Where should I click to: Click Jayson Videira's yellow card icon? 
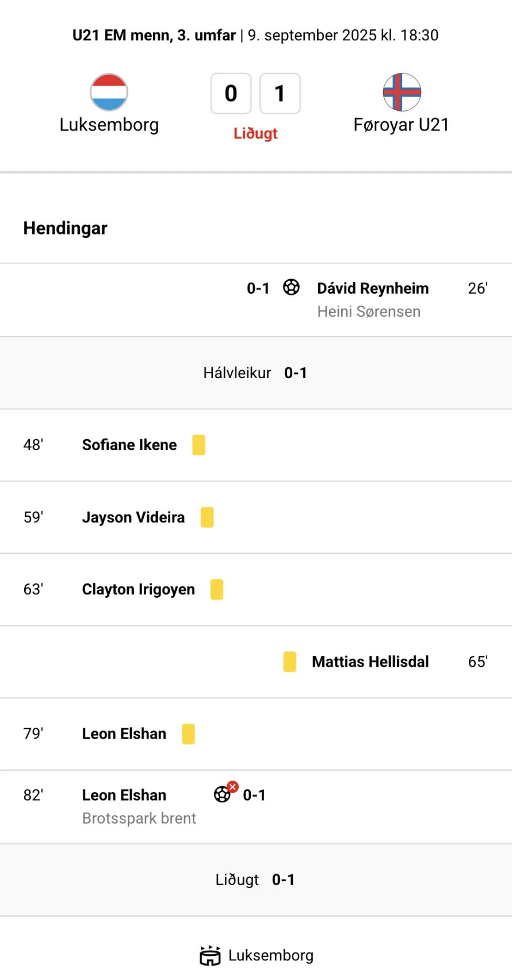(x=207, y=517)
